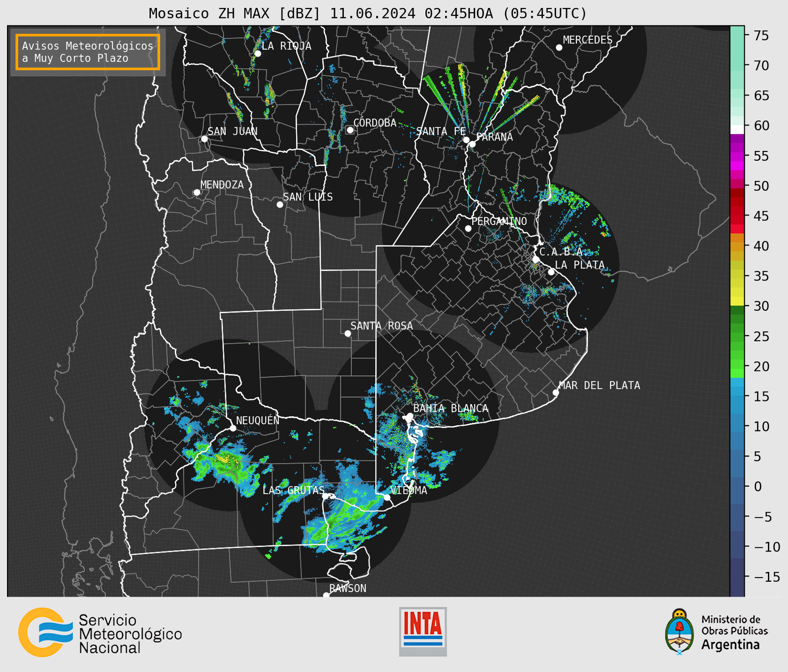Click the Viedma city marker
The height and width of the screenshot is (672, 788).
click(387, 498)
